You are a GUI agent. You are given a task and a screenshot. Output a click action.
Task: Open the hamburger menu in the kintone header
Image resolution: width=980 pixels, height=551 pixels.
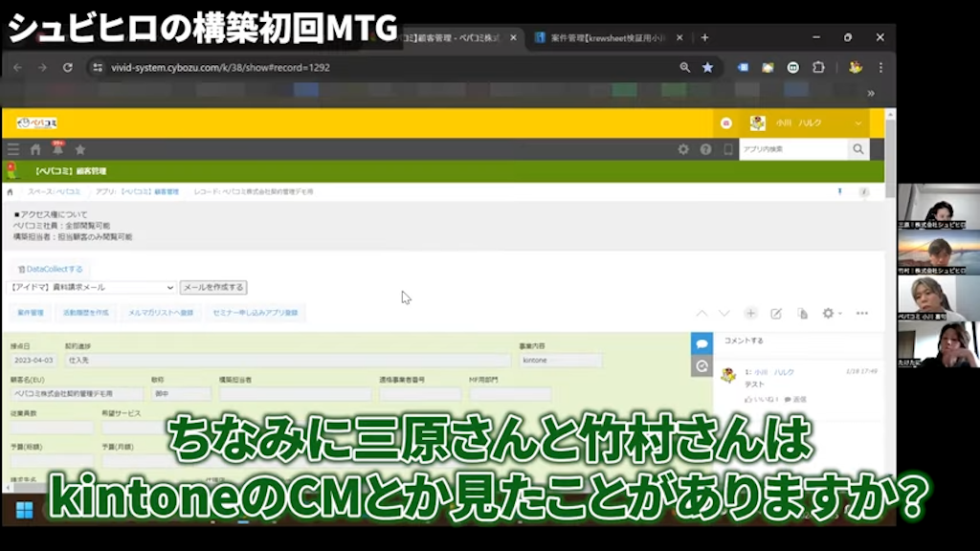[x=11, y=149]
